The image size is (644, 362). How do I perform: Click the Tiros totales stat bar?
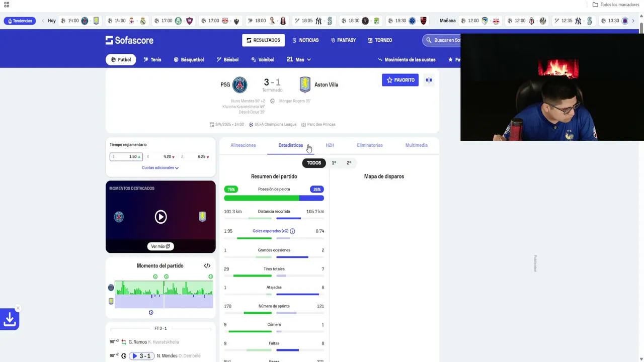point(274,276)
